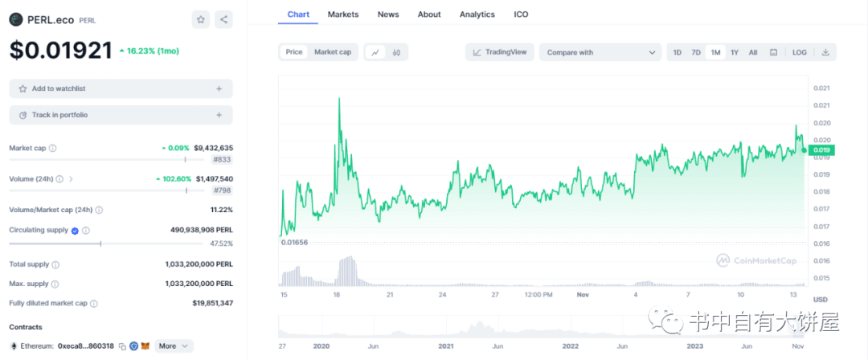Click the Market cap info icon
The image size is (868, 360).
pos(52,148)
